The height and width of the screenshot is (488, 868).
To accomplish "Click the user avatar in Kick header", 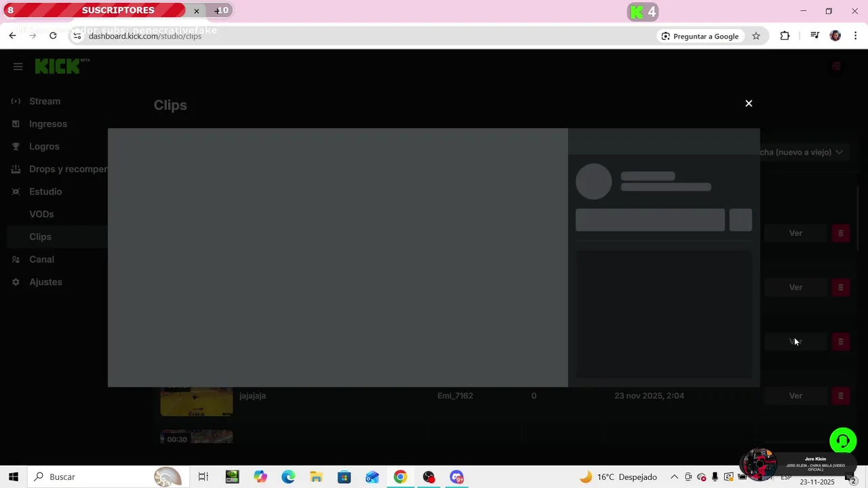I will [x=836, y=66].
